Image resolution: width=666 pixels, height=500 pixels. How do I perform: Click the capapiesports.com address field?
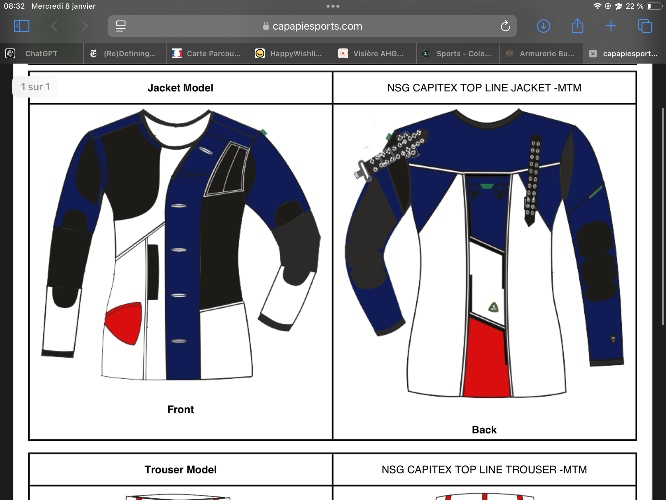pyautogui.click(x=312, y=26)
